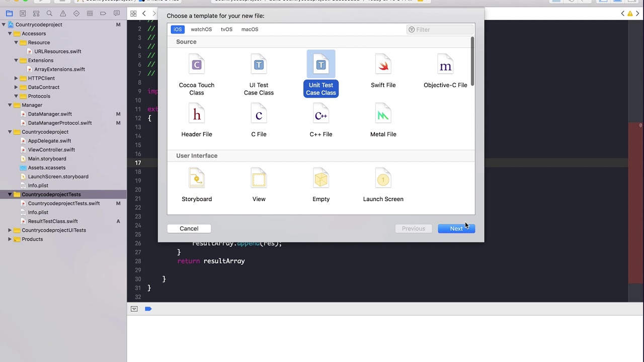Toggle the debug area visibility button
The height and width of the screenshot is (362, 644).
click(134, 309)
